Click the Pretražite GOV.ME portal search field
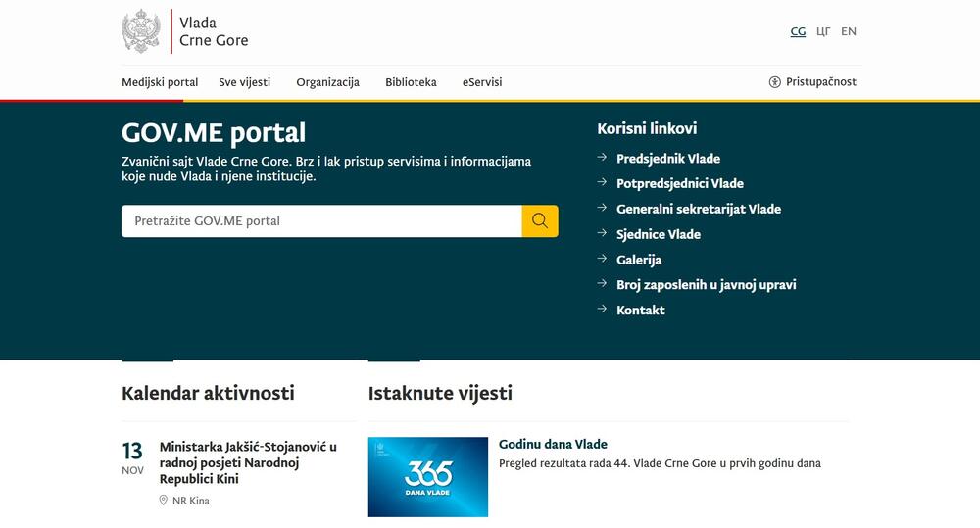 point(321,220)
